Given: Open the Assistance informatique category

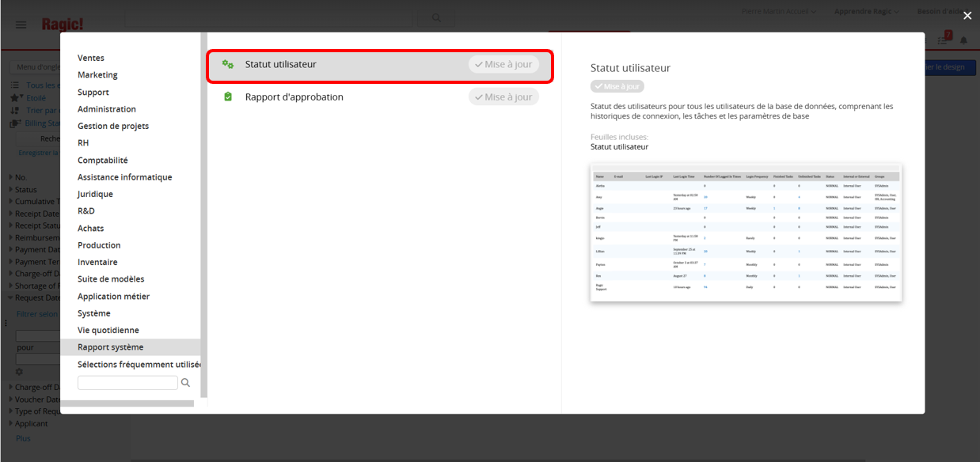Looking at the screenshot, I should click(x=125, y=177).
